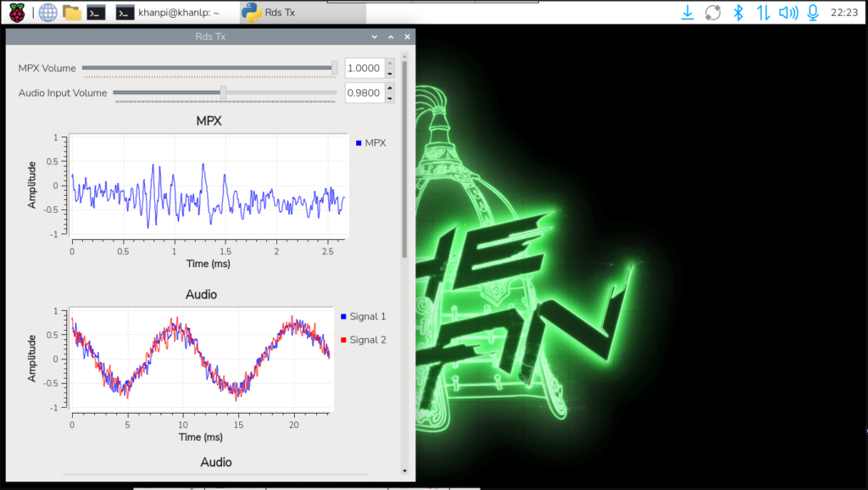Click the blue MPX legend color square

pos(359,143)
